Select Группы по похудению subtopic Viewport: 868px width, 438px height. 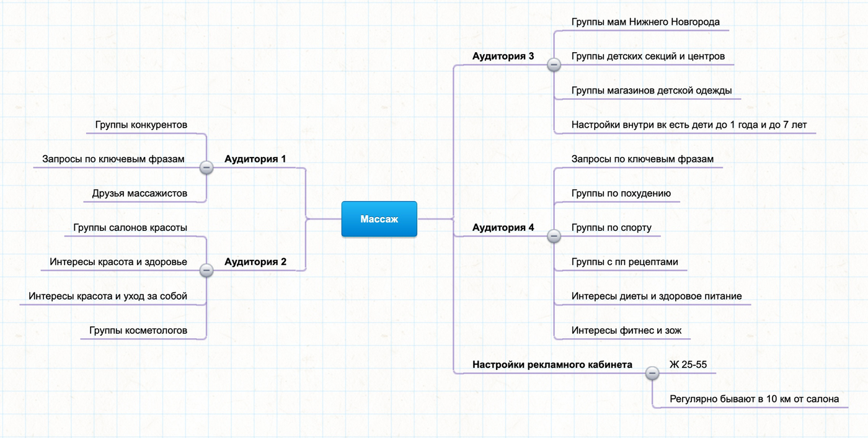[621, 193]
